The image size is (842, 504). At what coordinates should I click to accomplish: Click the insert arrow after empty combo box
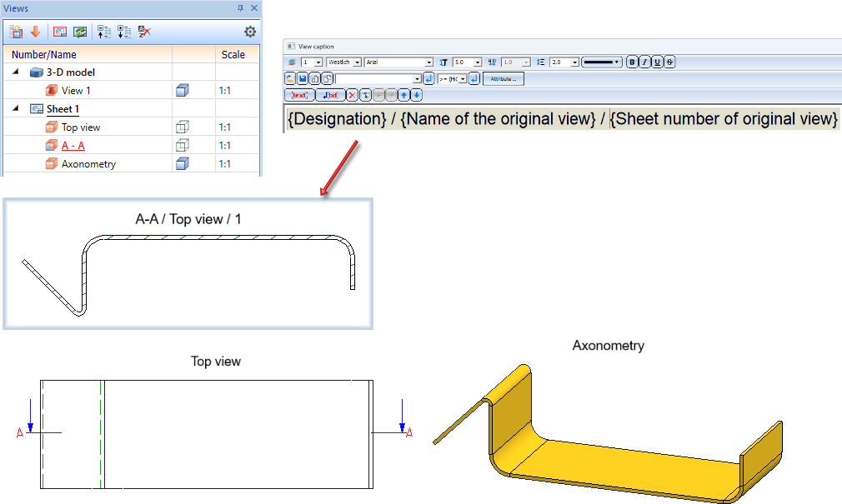(429, 79)
